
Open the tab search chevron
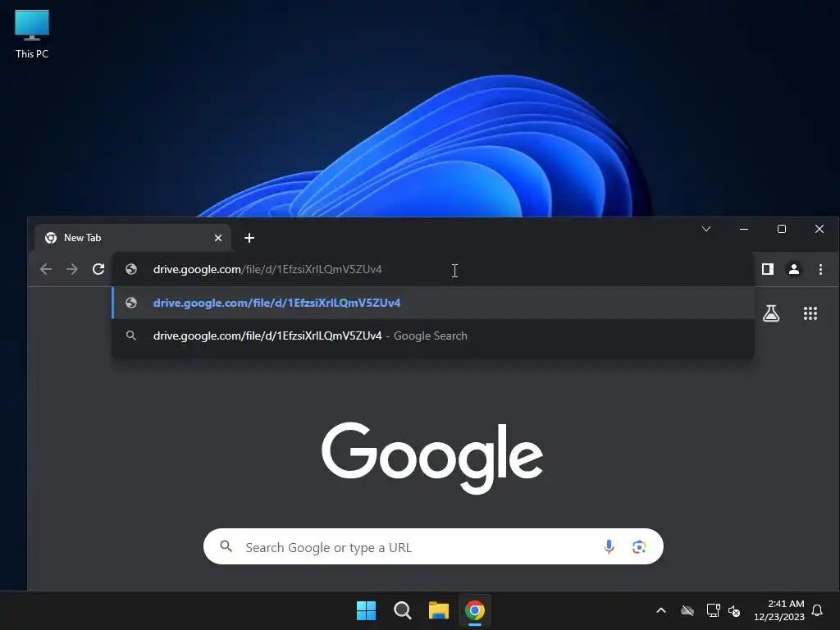pyautogui.click(x=706, y=230)
